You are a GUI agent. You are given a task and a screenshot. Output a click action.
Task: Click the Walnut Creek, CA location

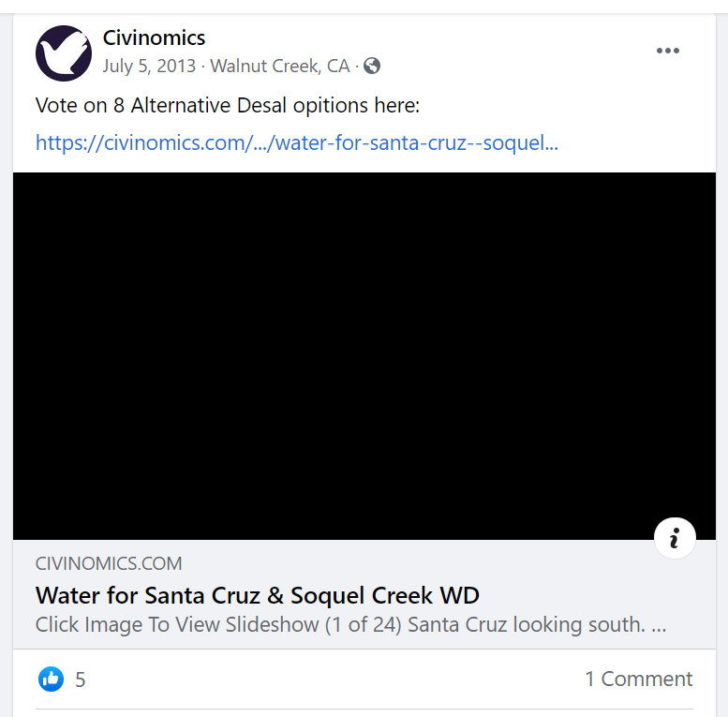coord(280,66)
